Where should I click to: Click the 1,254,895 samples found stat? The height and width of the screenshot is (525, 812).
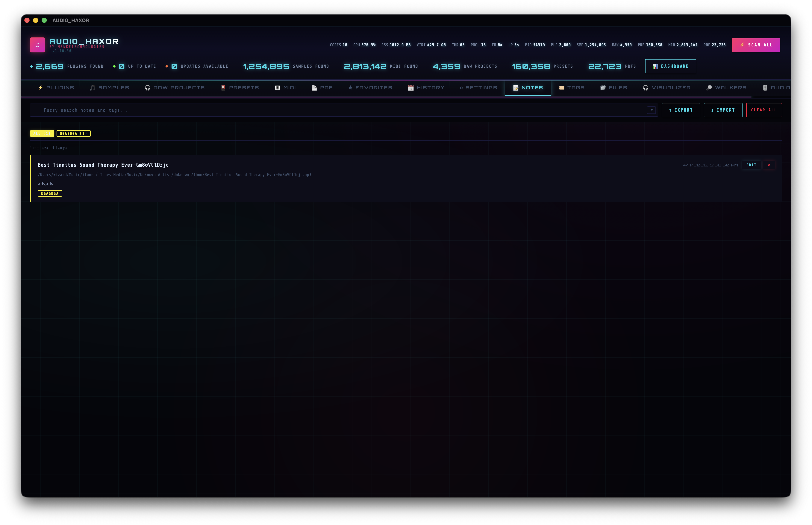286,66
